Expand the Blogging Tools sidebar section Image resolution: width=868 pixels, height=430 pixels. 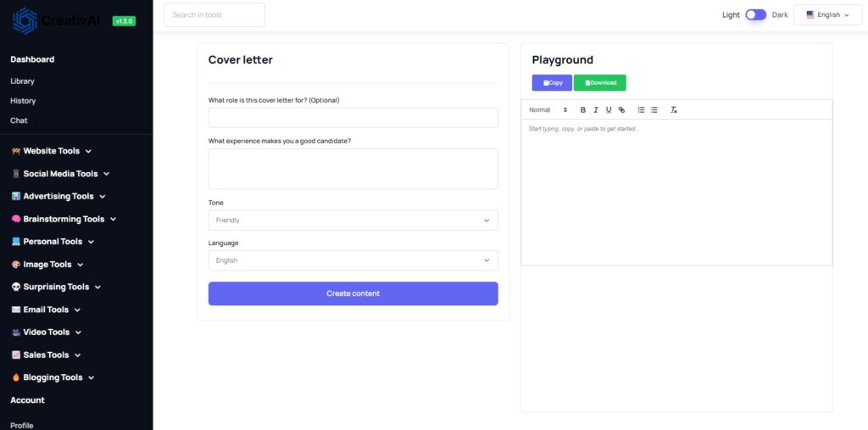[x=53, y=377]
